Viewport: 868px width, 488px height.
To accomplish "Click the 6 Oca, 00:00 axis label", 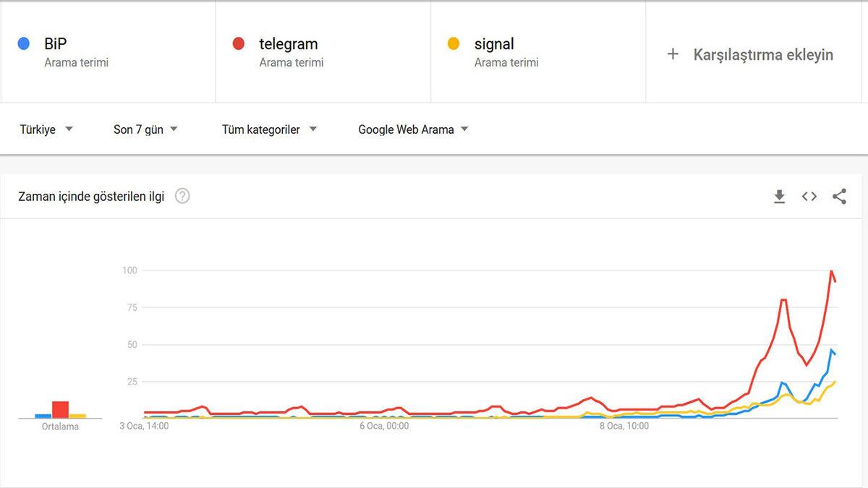I will [384, 426].
